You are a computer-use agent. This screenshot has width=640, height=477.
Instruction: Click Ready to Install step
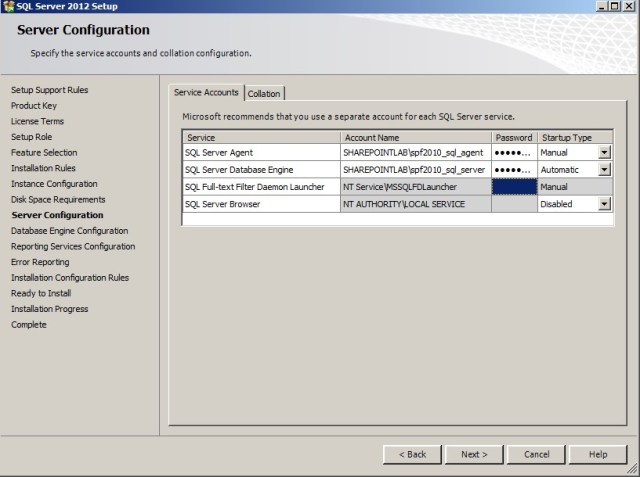[x=41, y=293]
